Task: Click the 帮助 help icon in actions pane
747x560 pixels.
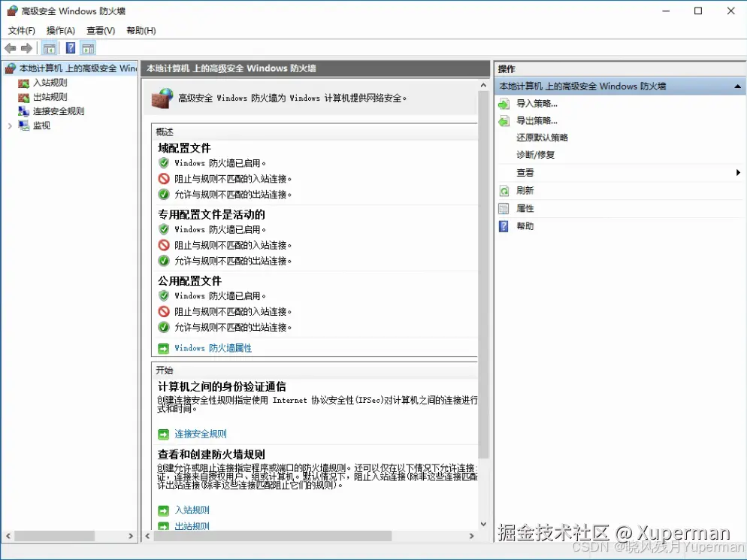Action: coord(504,226)
